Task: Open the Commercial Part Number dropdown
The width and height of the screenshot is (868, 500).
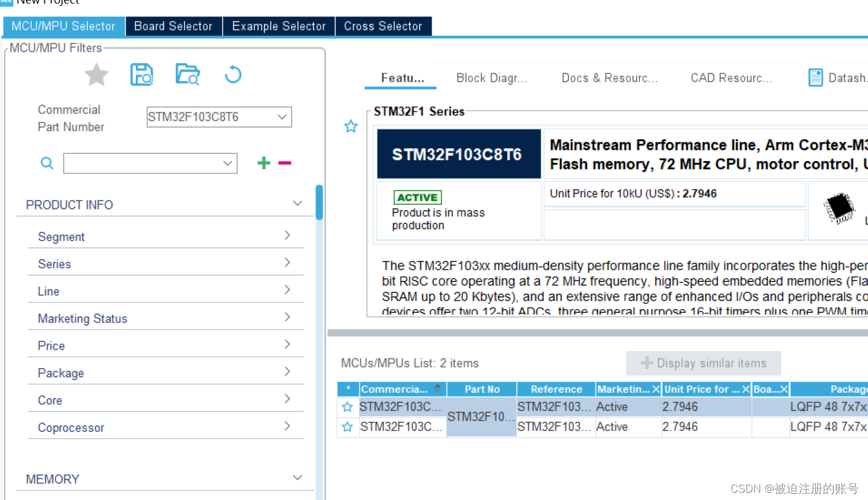Action: [282, 117]
